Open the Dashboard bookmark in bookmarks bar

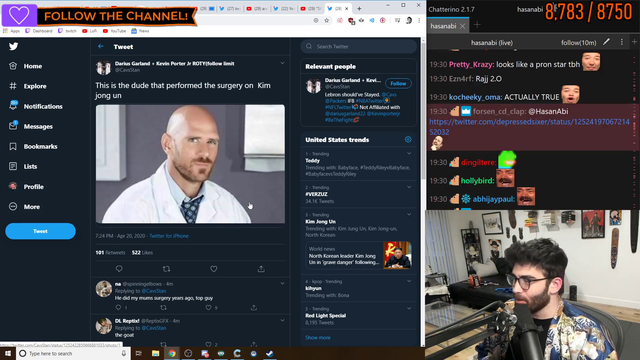point(39,31)
